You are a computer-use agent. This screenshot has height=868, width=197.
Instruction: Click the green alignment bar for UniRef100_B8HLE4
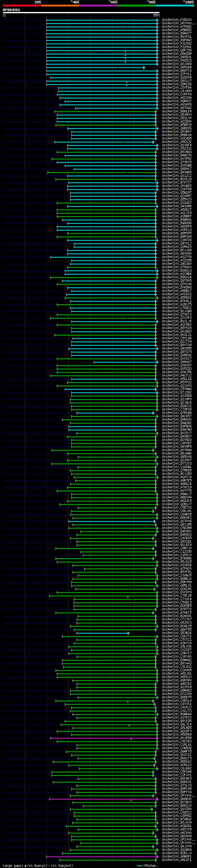[x=106, y=111]
